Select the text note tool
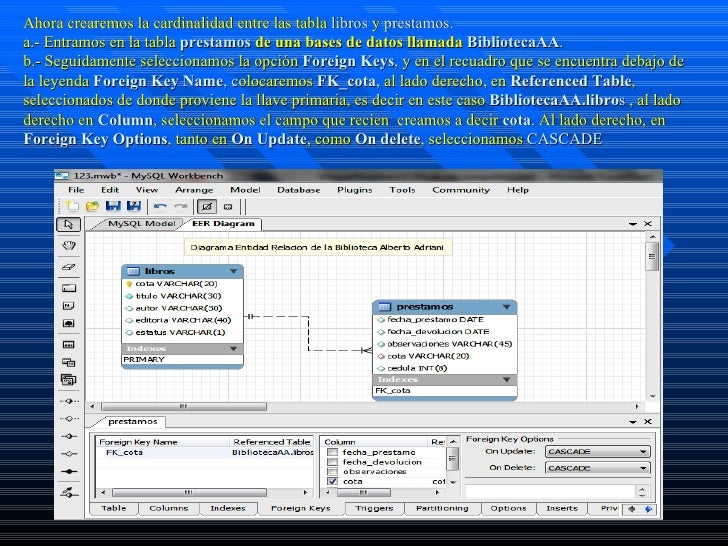Screen dimensions: 728x546 [x=69, y=306]
